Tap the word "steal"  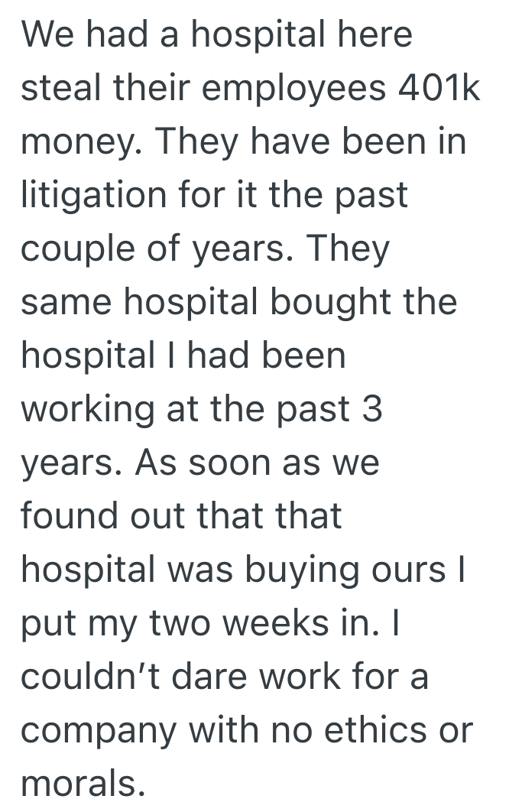[61, 89]
